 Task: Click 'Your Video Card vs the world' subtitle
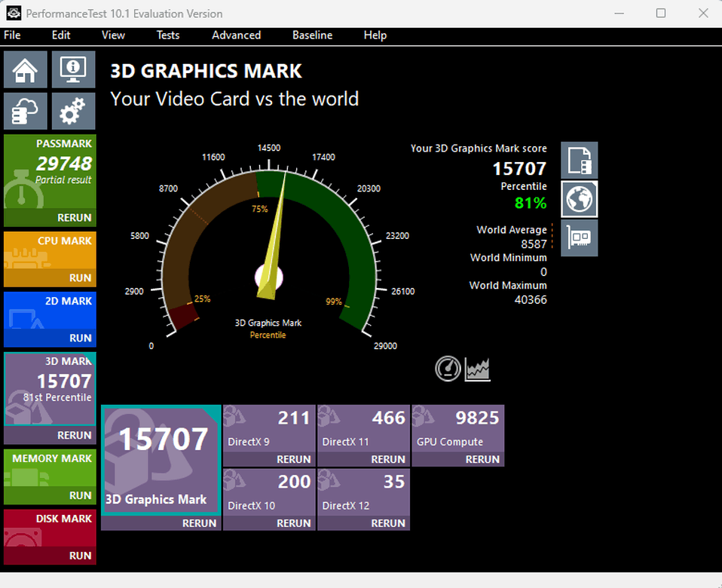coord(234,99)
